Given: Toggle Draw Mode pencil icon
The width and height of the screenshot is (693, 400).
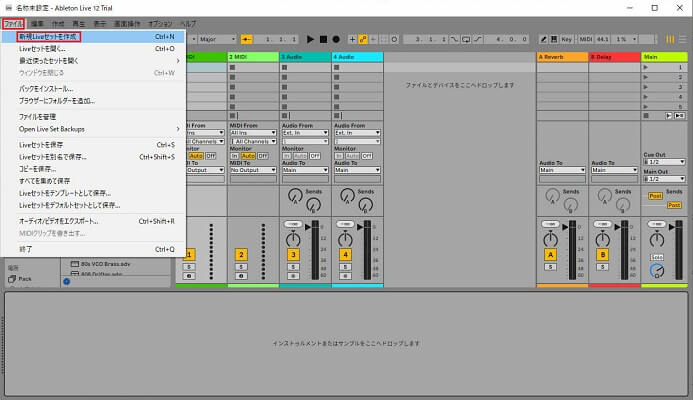Looking at the screenshot, I should 544,39.
